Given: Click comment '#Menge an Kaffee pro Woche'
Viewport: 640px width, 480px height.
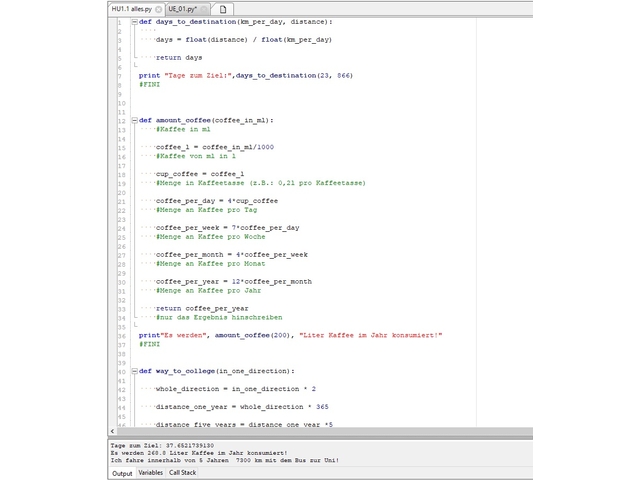Looking at the screenshot, I should [210, 237].
